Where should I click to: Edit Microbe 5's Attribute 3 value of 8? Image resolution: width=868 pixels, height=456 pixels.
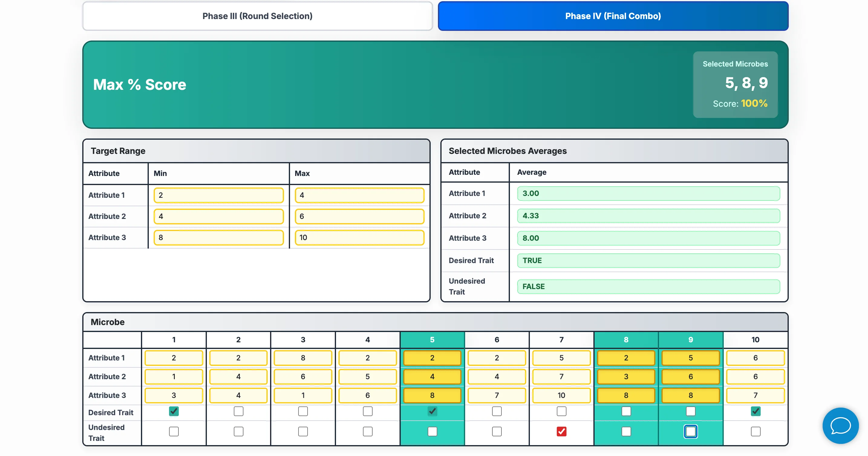pyautogui.click(x=432, y=396)
